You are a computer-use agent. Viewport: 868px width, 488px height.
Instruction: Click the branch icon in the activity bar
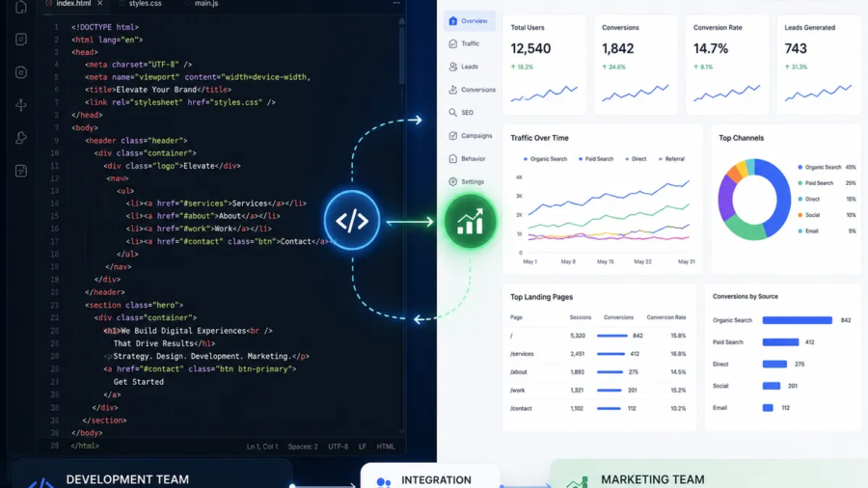(21, 105)
